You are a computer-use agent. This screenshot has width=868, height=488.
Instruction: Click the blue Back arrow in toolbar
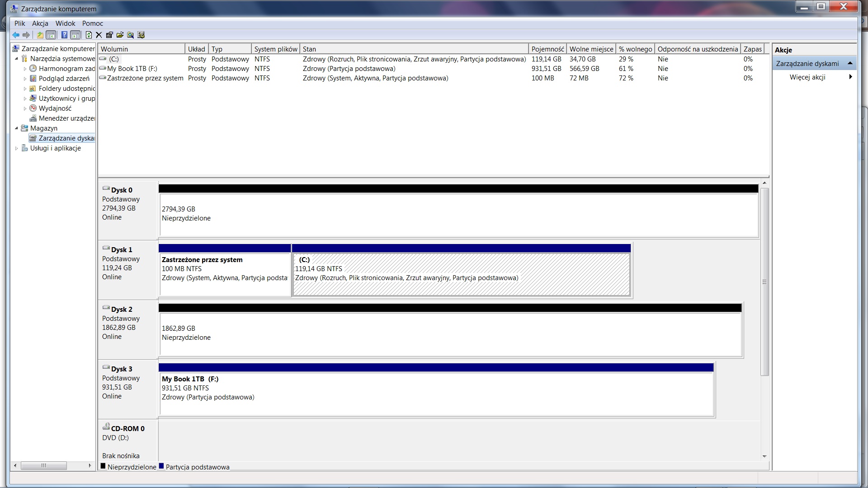coord(16,35)
